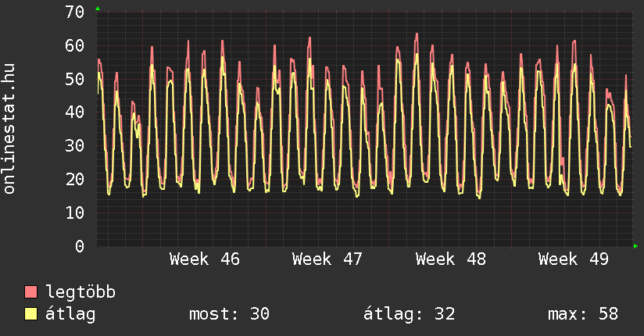The width and height of the screenshot is (644, 336).
Task: Click the 40 value on y-axis
Action: coord(74,113)
